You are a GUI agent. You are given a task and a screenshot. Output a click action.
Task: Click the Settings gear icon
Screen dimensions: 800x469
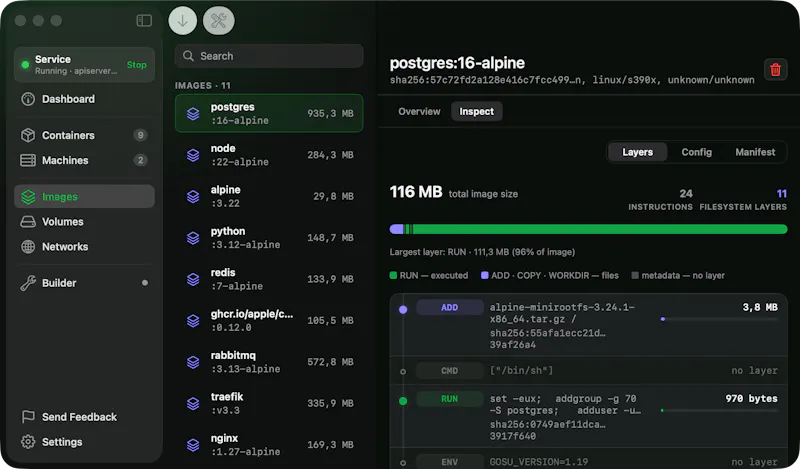[x=28, y=442]
